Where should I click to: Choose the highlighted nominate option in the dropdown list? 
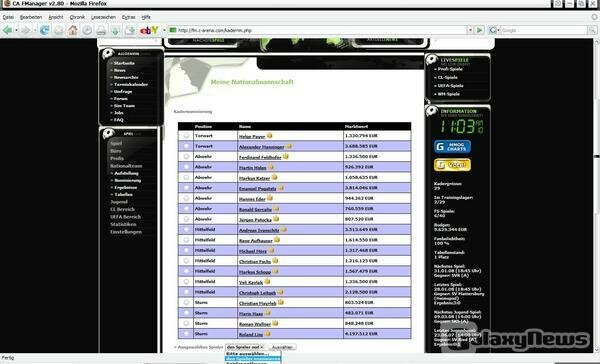pos(253,359)
